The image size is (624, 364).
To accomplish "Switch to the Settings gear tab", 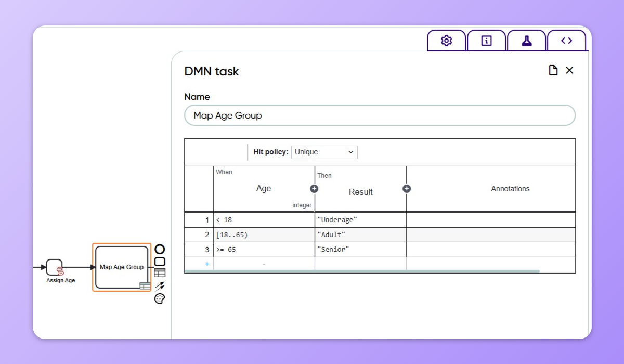I will [x=446, y=40].
